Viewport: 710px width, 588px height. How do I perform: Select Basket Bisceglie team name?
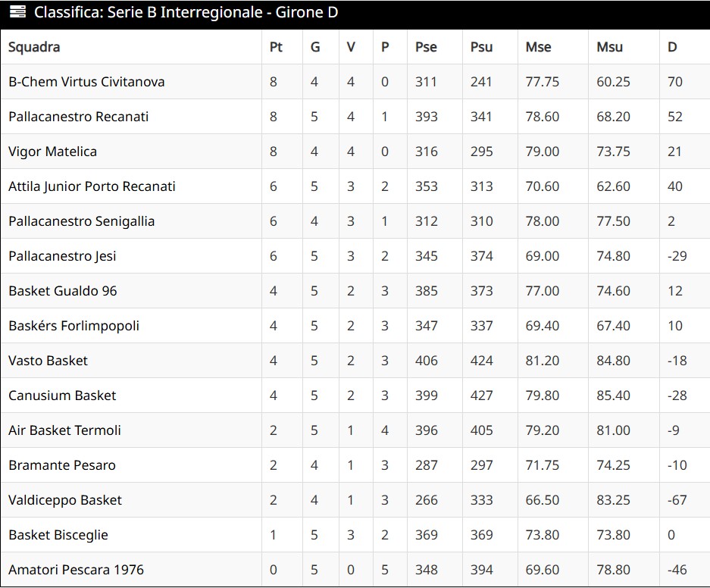[58, 535]
